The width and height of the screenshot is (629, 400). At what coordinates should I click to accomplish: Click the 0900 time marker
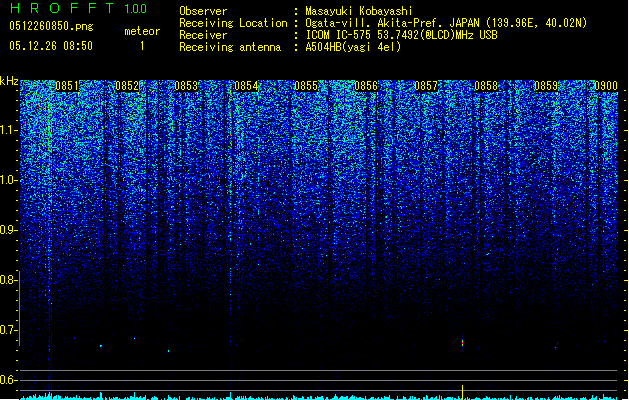click(x=606, y=86)
